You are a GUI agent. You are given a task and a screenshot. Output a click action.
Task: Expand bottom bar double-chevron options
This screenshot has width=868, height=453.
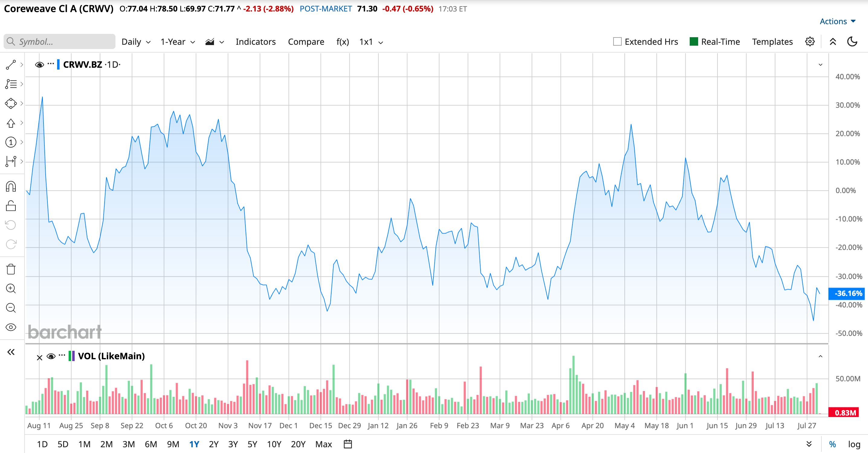[x=809, y=444]
